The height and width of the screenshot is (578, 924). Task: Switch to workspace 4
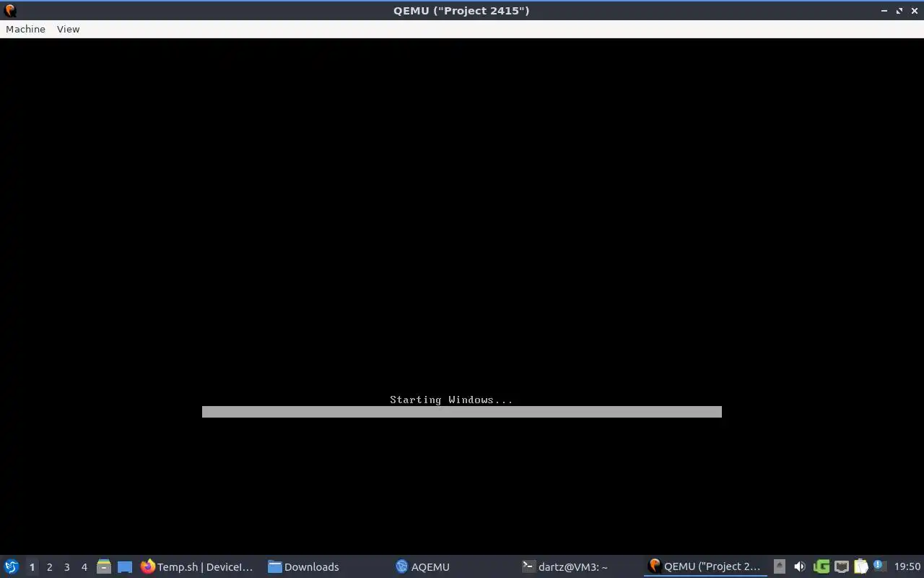click(84, 567)
